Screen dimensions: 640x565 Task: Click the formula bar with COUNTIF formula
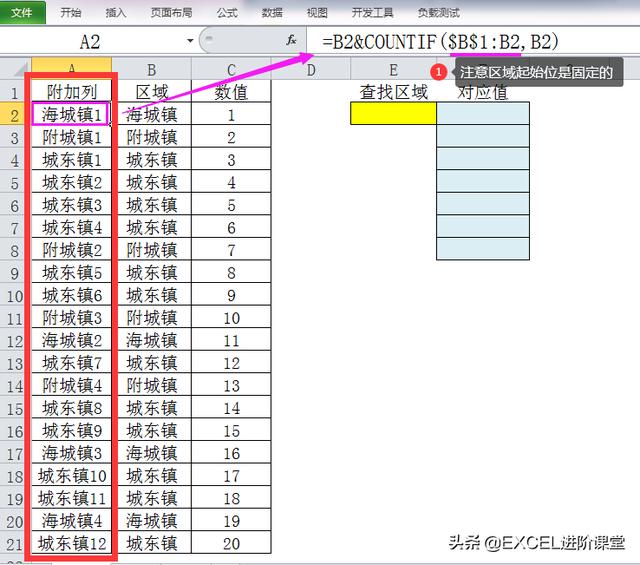(473, 41)
